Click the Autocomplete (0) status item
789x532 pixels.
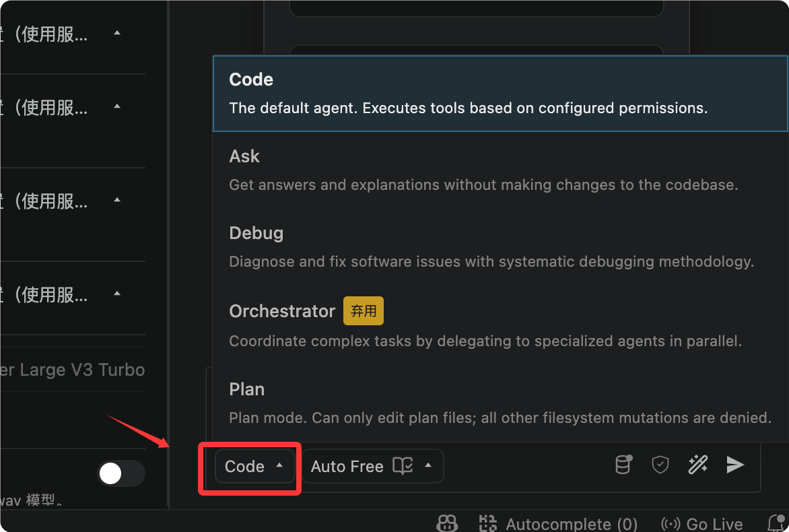point(558,525)
